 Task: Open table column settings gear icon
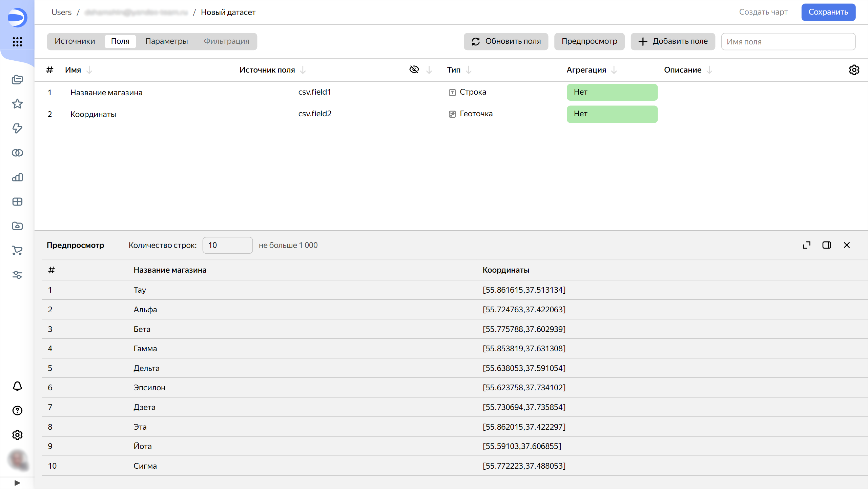coord(854,70)
